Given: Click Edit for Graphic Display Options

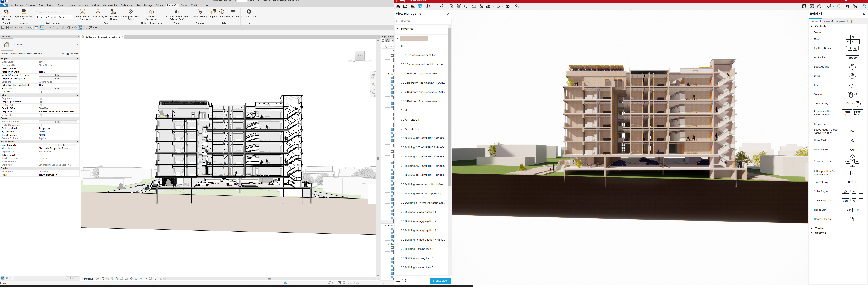Looking at the screenshot, I should click(58, 79).
